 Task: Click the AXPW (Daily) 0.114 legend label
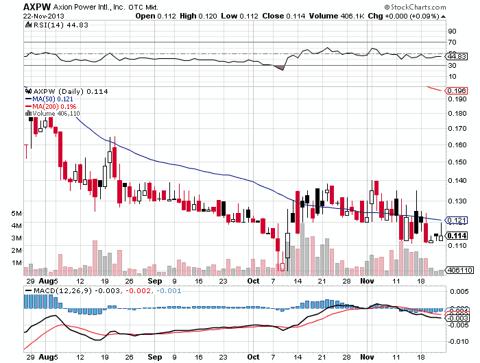tap(71, 91)
